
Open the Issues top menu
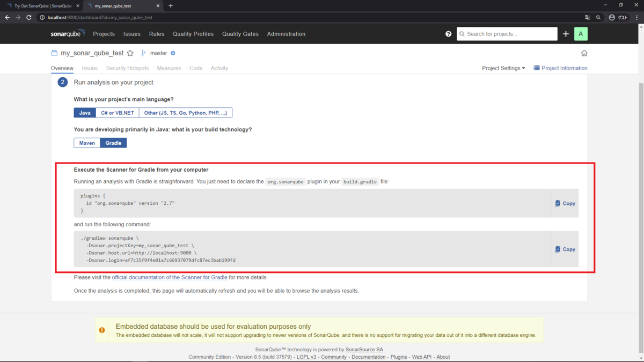pyautogui.click(x=131, y=34)
